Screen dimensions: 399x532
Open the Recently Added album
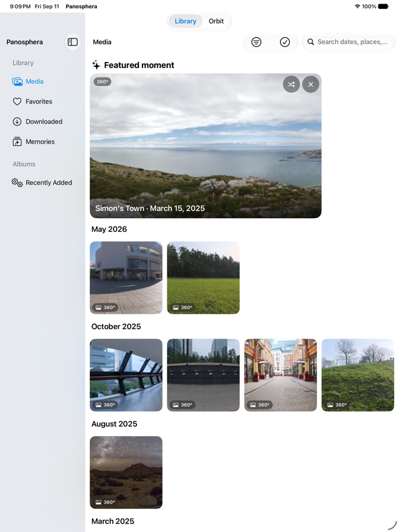(43, 183)
